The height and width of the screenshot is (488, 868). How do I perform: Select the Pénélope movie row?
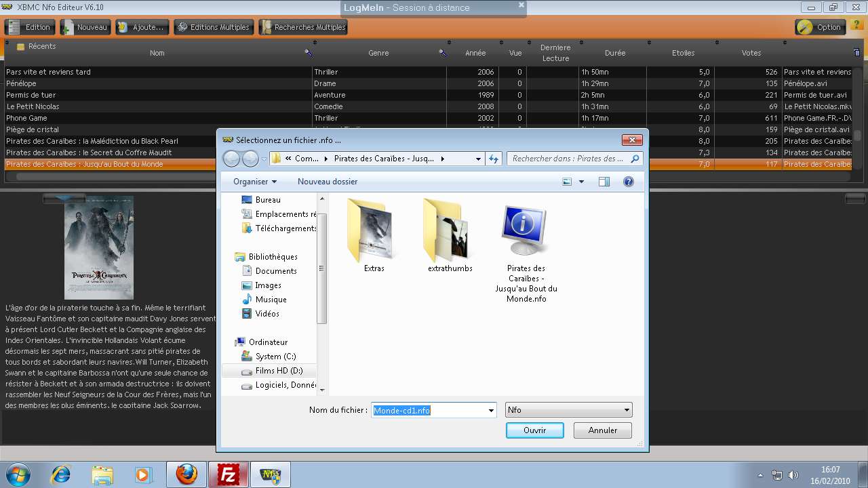427,83
